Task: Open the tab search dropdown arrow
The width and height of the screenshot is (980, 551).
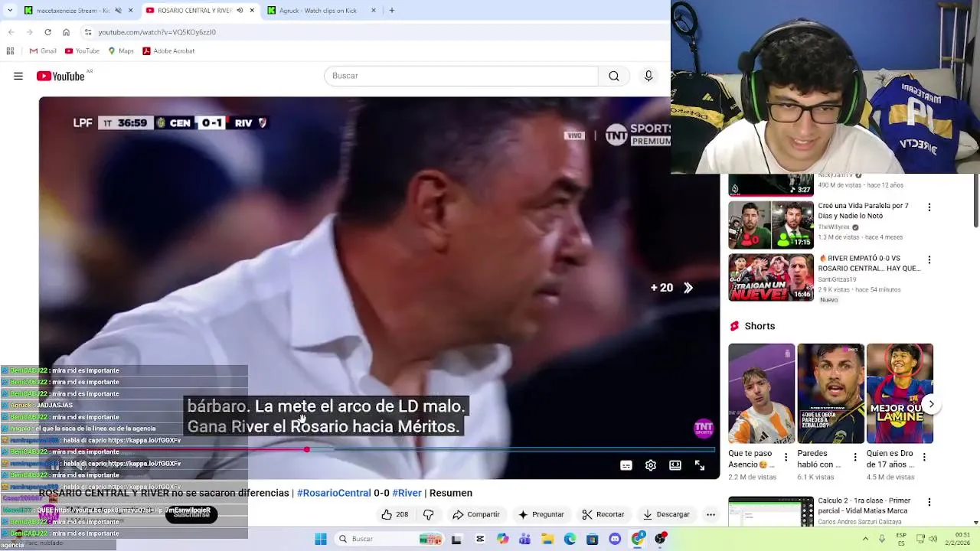Action: [9, 11]
